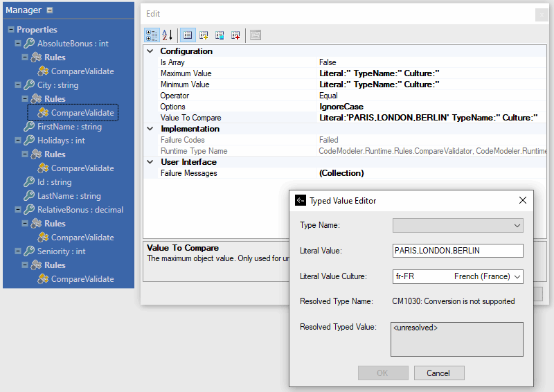Click the Resolved Typed Value box
The image size is (554, 392).
tap(457, 339)
